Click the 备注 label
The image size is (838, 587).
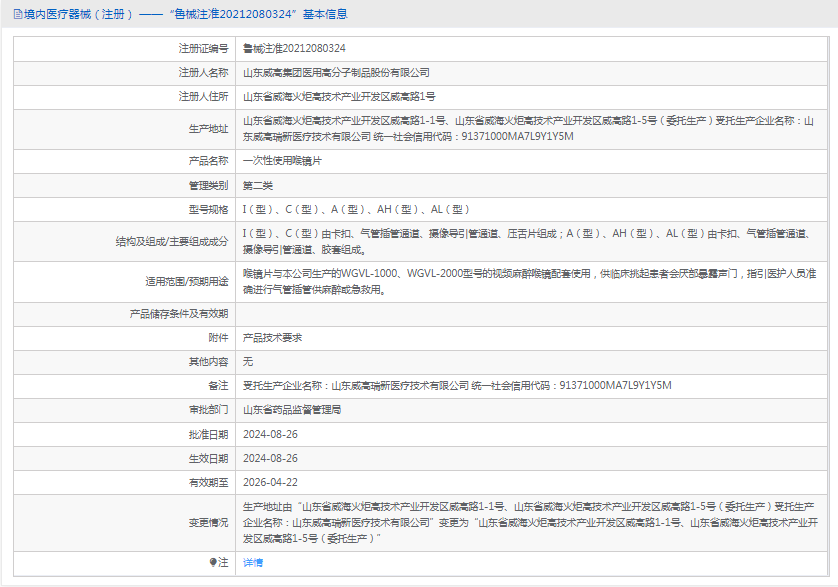point(218,386)
